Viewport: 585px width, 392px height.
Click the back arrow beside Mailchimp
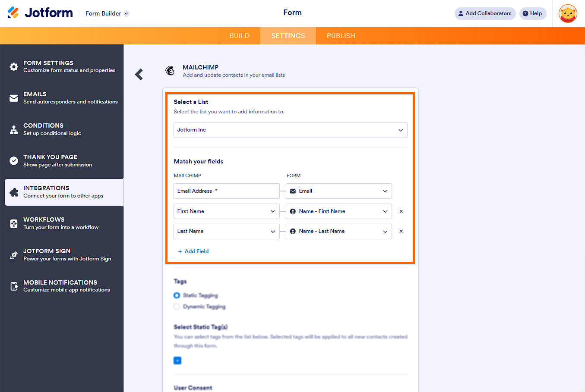coord(139,75)
